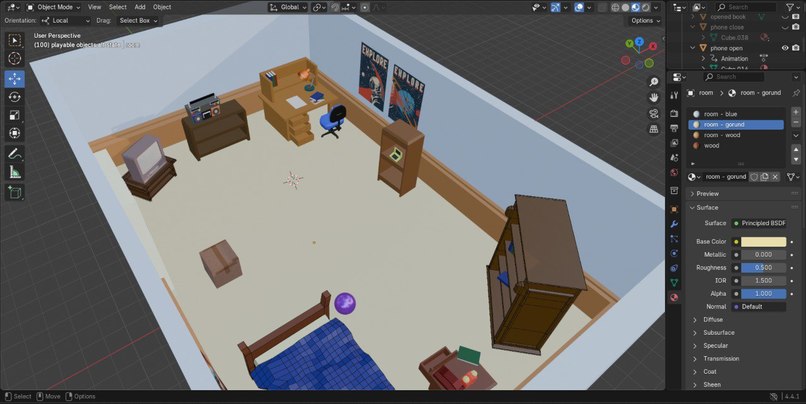Open the Object menu
Image resolution: width=806 pixels, height=404 pixels.
pyautogui.click(x=162, y=7)
